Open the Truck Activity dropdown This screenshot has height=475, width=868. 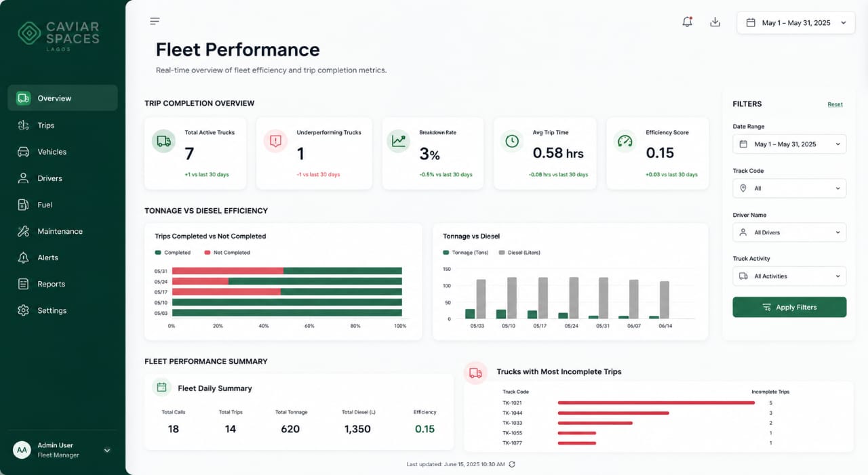[x=789, y=276]
